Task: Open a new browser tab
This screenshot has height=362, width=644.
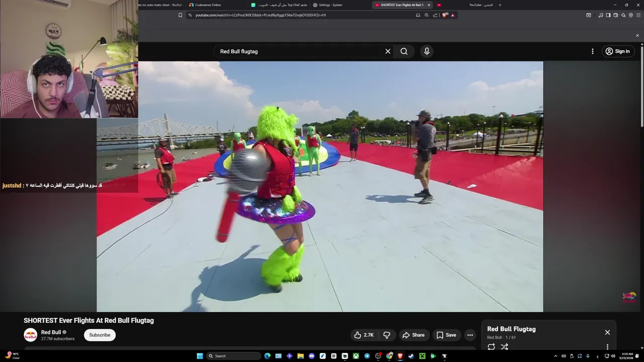Action: (500, 5)
